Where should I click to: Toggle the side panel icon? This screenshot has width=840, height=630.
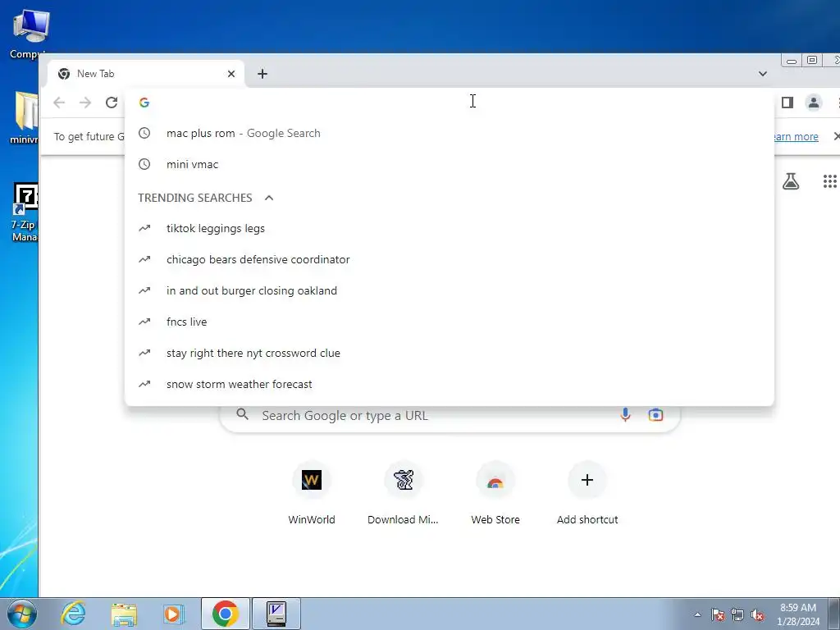pyautogui.click(x=787, y=103)
